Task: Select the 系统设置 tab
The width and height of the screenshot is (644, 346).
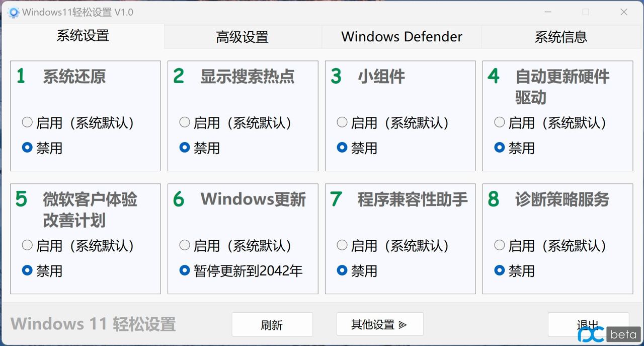Action: 83,36
